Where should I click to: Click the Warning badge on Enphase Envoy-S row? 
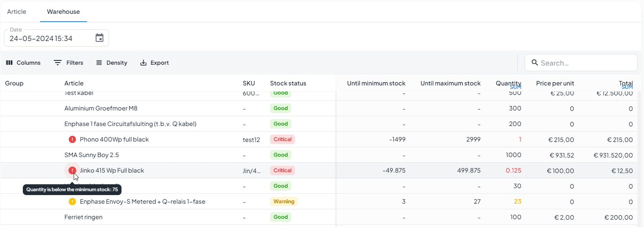(x=284, y=202)
